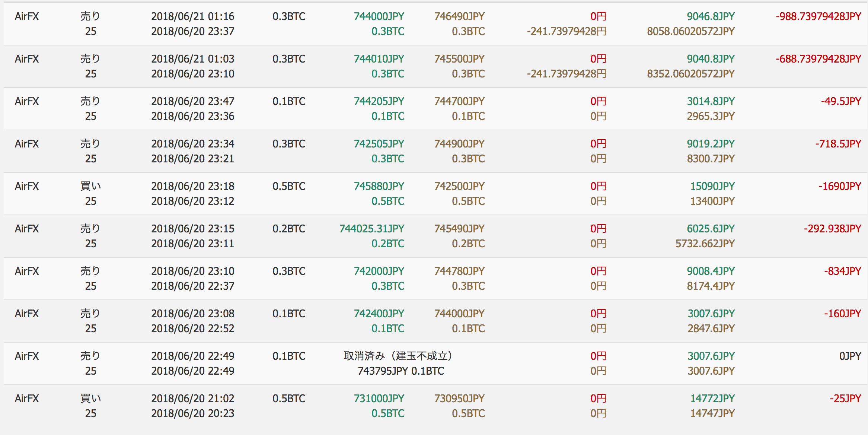Screen dimensions: 868x435
Task: Click AirFX in the 2018/06/20 22:49 row
Action: (x=27, y=356)
